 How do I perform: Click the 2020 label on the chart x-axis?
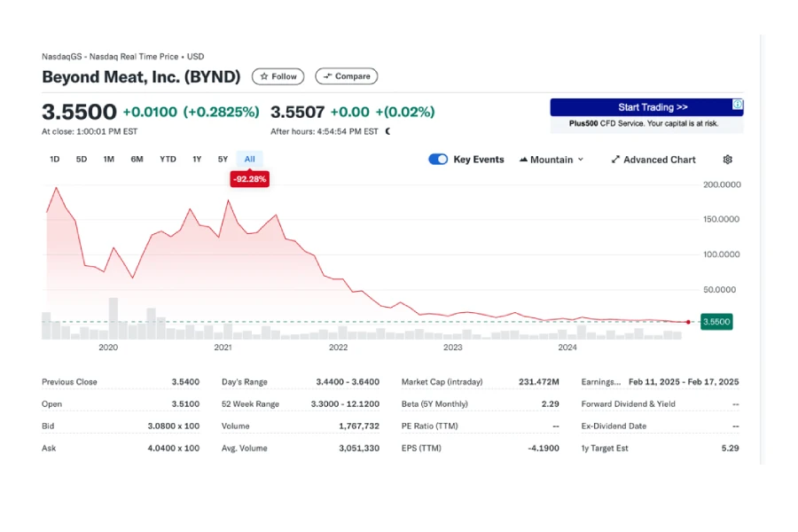coord(108,348)
